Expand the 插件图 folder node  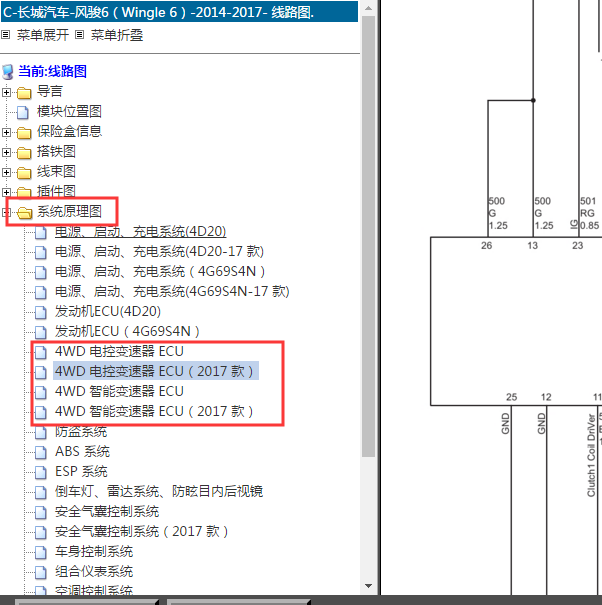(x=6, y=192)
